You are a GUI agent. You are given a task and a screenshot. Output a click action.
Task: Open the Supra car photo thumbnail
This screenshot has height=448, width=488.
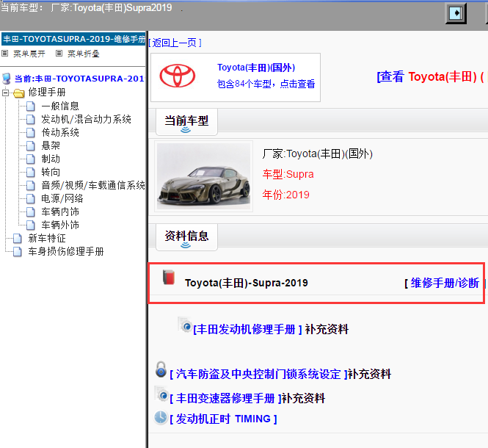(x=203, y=176)
